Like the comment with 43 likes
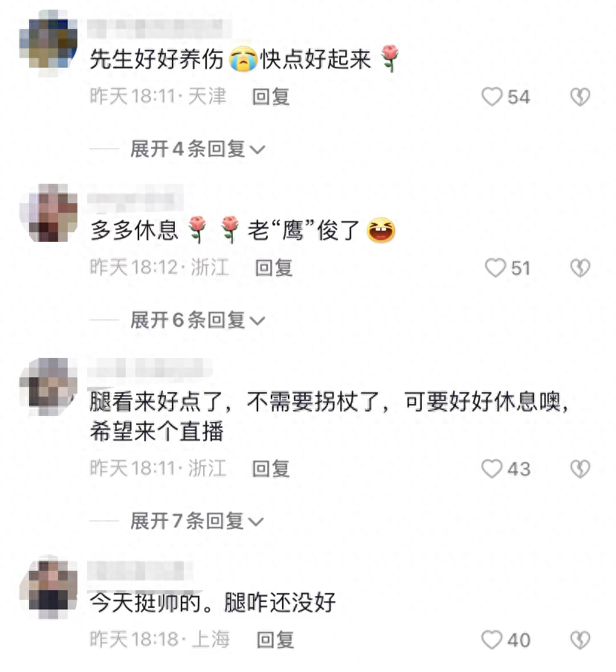Screen dimensions: 616x672 tap(492, 468)
